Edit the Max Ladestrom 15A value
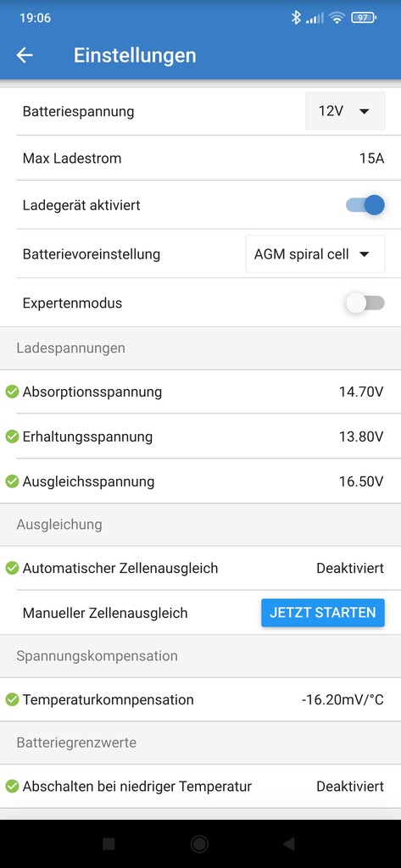 pos(371,159)
